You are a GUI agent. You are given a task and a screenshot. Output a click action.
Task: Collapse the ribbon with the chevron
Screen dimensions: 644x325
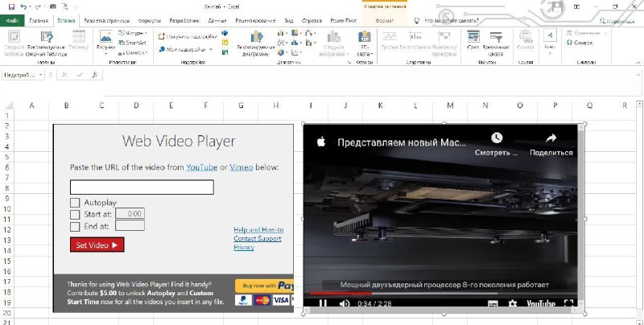click(638, 63)
